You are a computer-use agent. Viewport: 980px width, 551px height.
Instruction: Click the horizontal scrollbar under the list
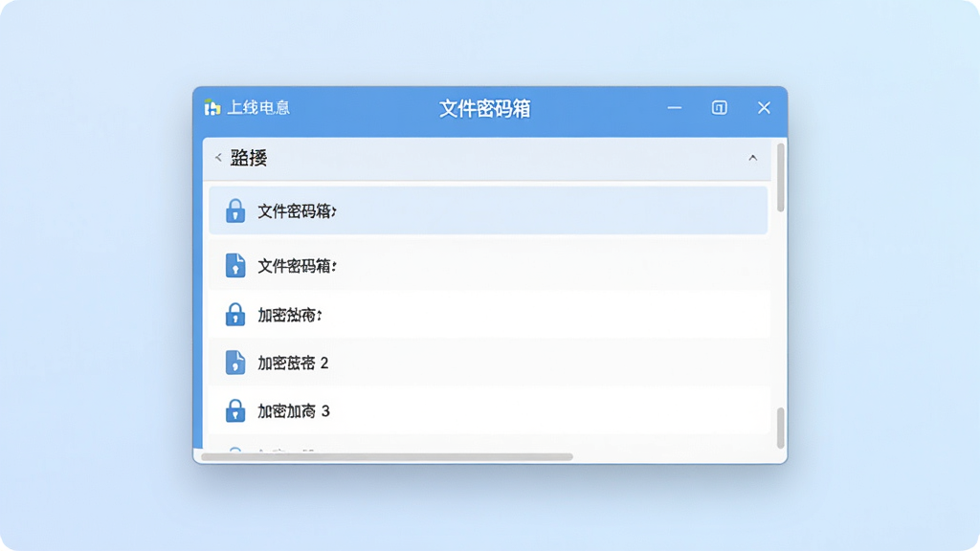point(387,457)
